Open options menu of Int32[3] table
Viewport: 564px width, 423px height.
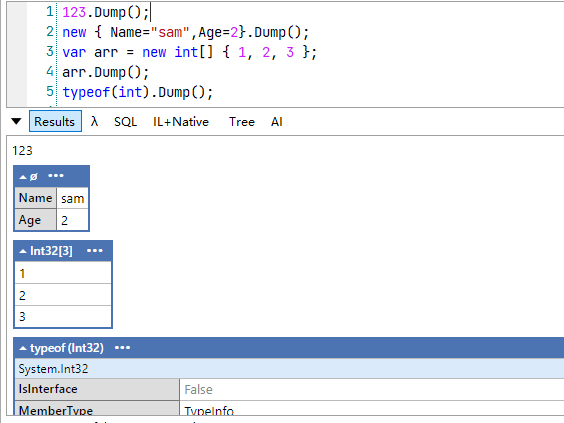95,251
